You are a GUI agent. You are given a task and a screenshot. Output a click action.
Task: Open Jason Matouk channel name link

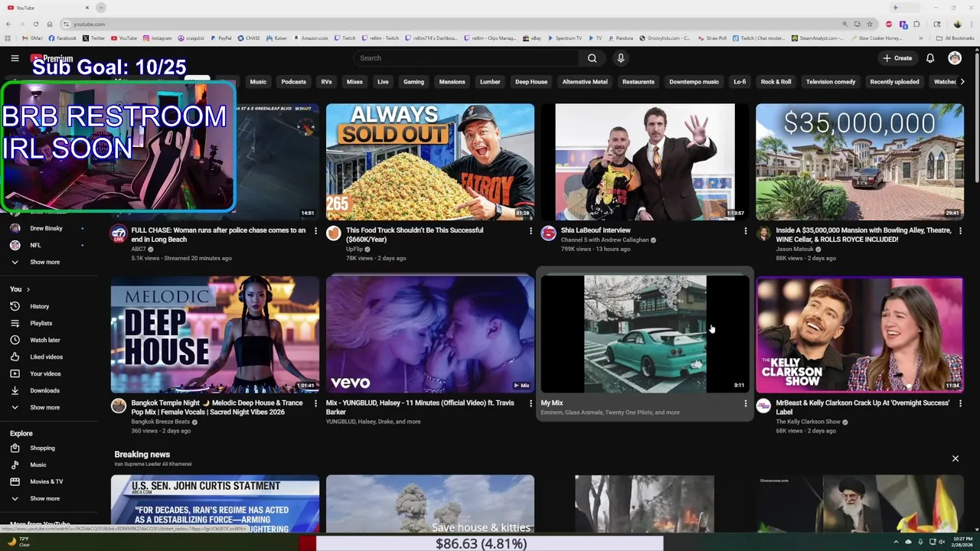click(794, 249)
